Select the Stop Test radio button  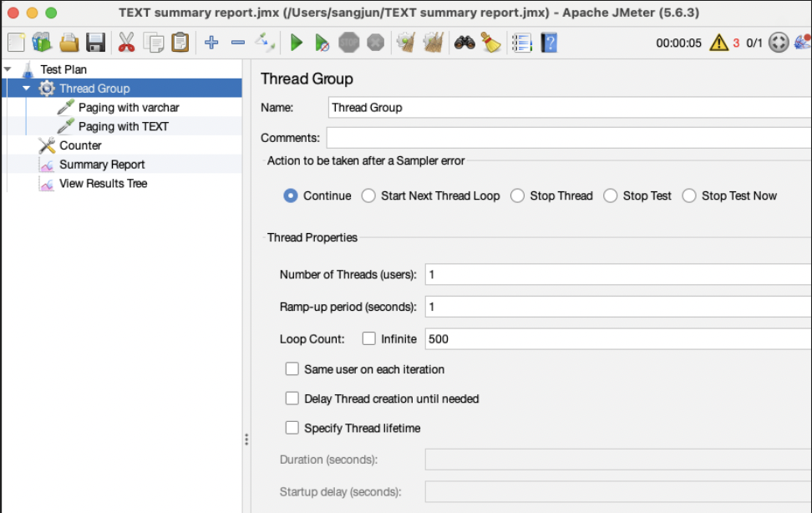[x=611, y=196]
